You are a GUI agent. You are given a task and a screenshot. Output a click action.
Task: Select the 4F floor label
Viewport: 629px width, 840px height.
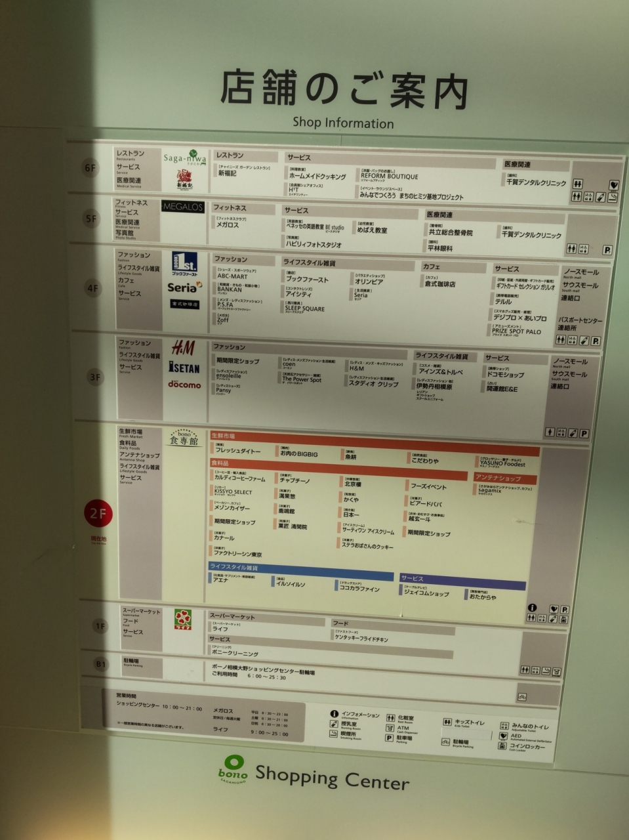[x=92, y=288]
